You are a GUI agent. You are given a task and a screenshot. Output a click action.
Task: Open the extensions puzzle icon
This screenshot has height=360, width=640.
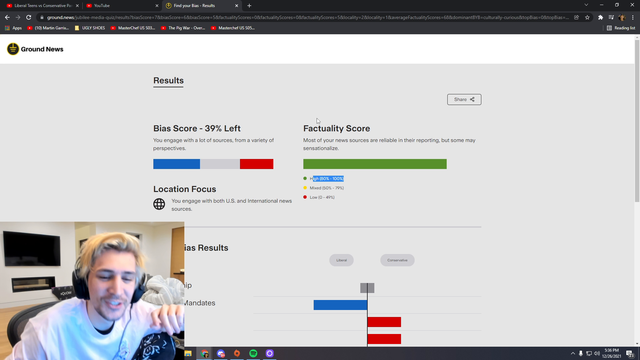[x=600, y=18]
